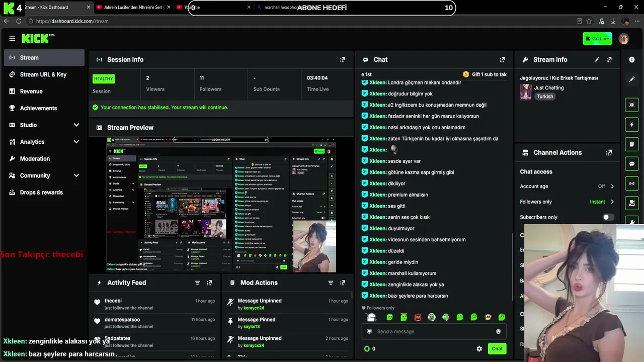The width and height of the screenshot is (644, 362).
Task: Toggle the lightning bolt activity widget icon
Action: click(632, 124)
